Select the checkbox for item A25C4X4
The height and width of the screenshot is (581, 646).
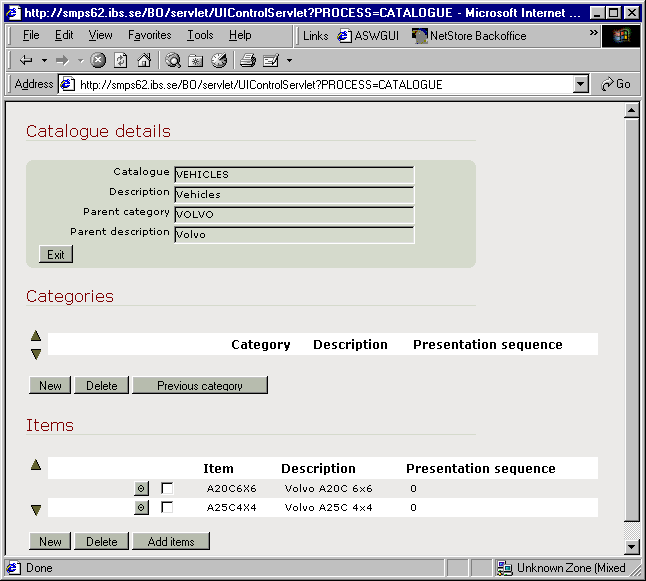coord(167,507)
